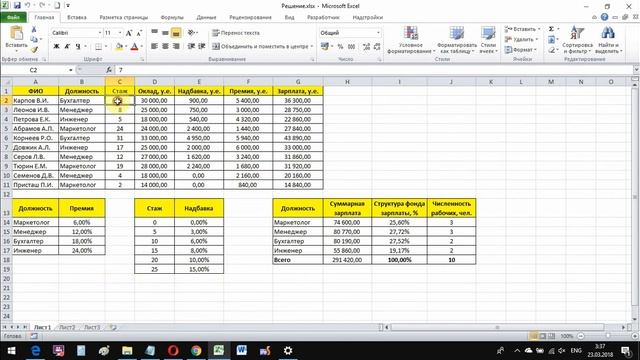Expand Форматировать как таблицу menu

point(457,40)
